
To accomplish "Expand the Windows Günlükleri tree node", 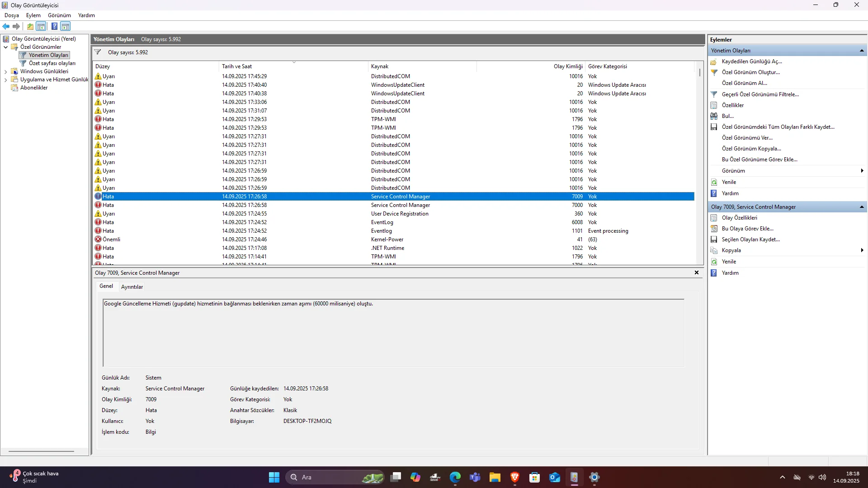I will [x=5, y=71].
